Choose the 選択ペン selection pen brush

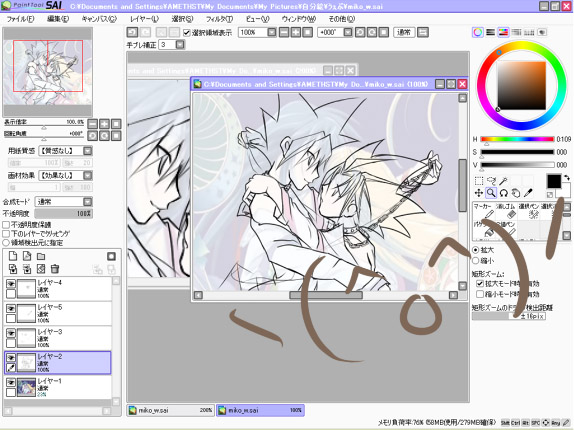pyautogui.click(x=529, y=211)
